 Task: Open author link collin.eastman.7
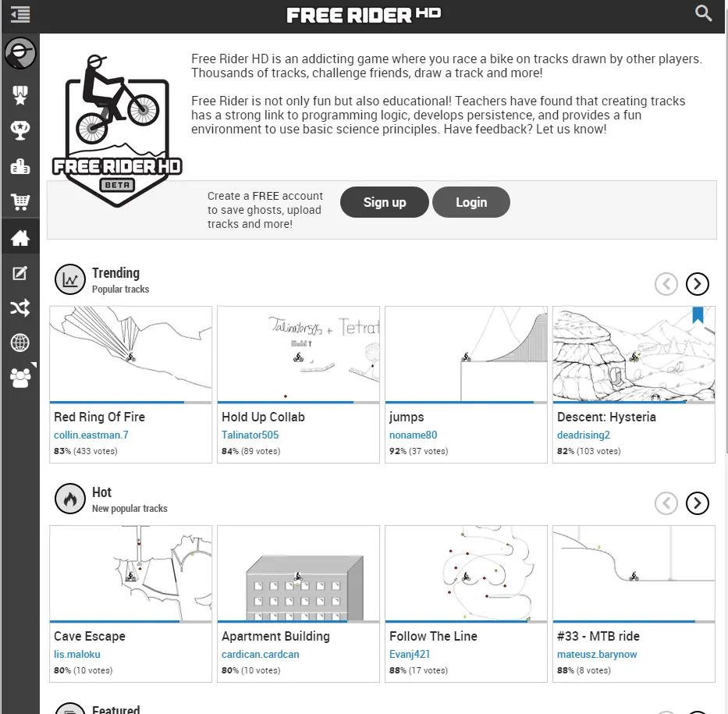91,435
